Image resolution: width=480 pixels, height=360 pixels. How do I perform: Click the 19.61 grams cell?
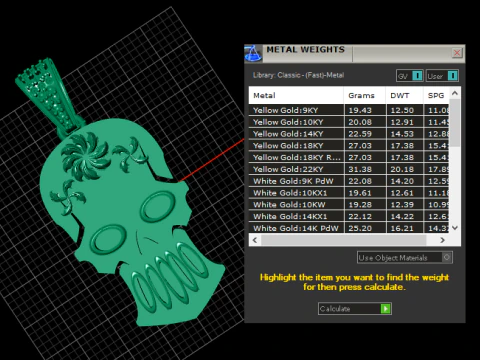click(x=365, y=193)
